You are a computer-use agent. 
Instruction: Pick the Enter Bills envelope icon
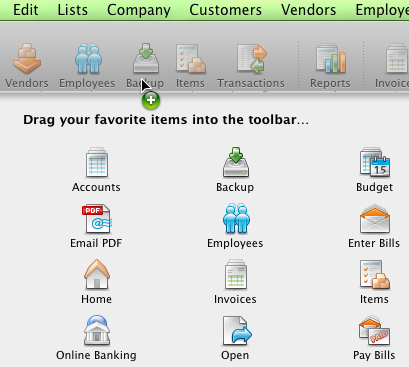click(x=374, y=218)
